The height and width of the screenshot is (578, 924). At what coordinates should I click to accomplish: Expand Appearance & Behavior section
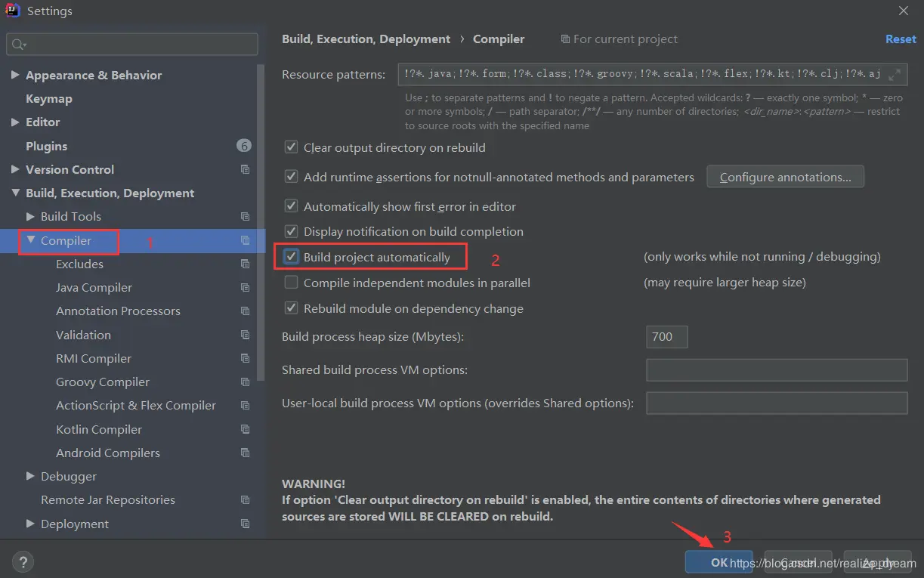coord(15,75)
